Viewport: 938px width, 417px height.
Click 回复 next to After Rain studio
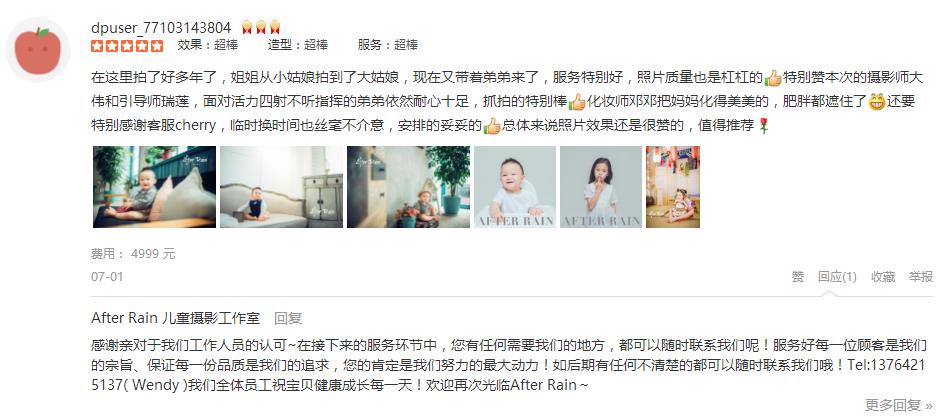click(x=288, y=318)
